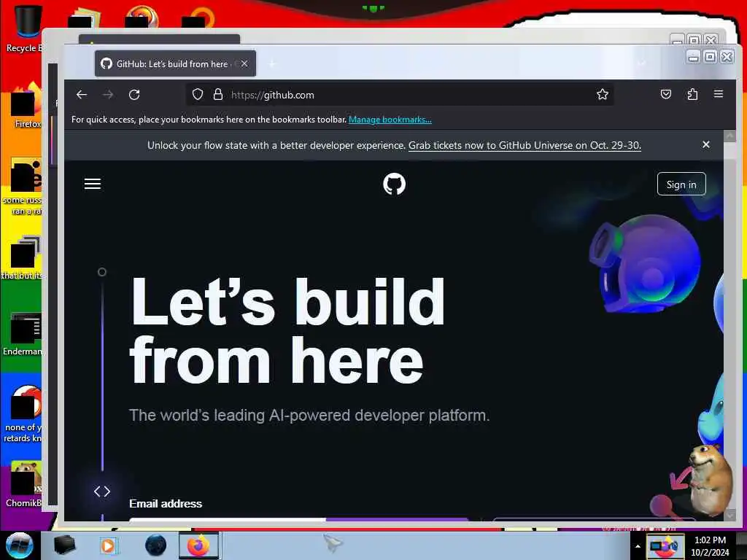Open the media player taskbar icon
Viewport: 747px width, 560px height.
[x=108, y=545]
